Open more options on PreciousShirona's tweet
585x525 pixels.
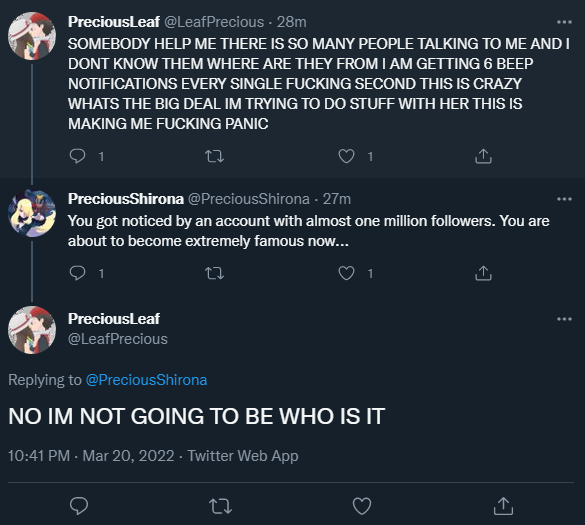click(x=564, y=199)
